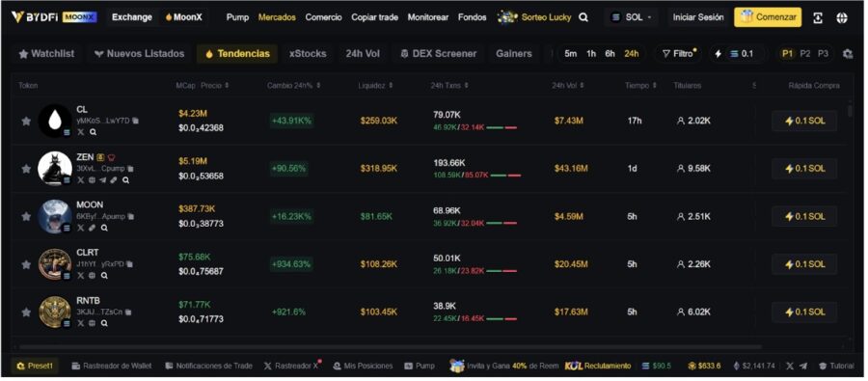The width and height of the screenshot is (868, 381).
Task: Switch to the xStocks tab
Action: (x=308, y=54)
